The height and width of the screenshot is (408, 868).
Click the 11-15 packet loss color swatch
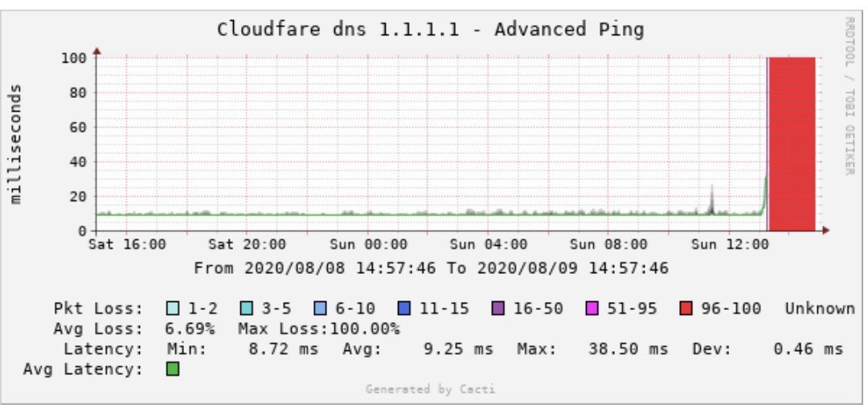pyautogui.click(x=404, y=308)
